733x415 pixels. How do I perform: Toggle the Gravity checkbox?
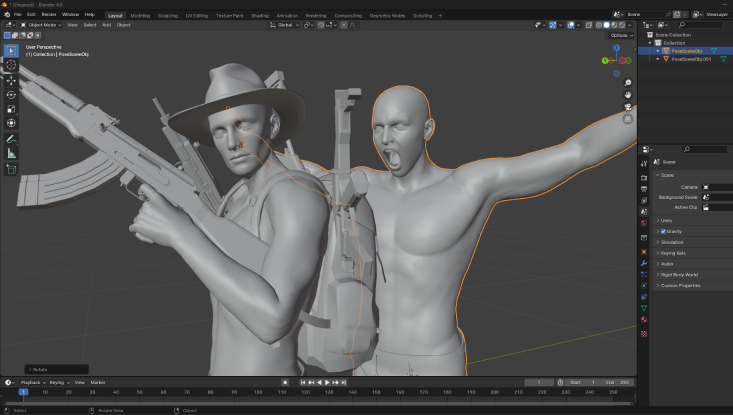(663, 231)
